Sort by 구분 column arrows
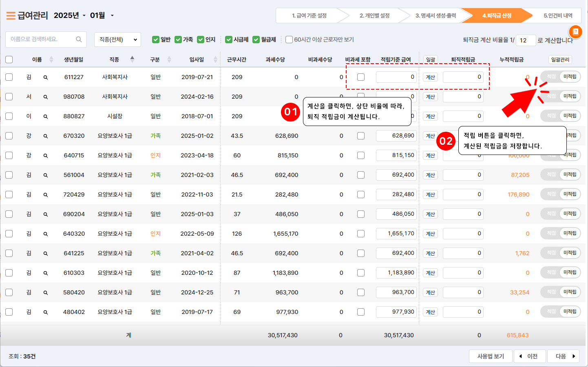This screenshot has width=588, height=367. [169, 60]
